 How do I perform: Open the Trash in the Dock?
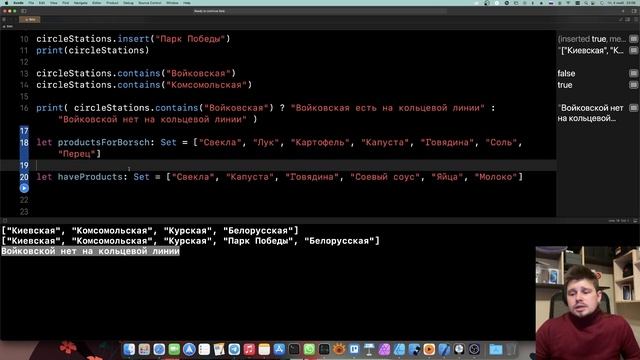point(511,349)
